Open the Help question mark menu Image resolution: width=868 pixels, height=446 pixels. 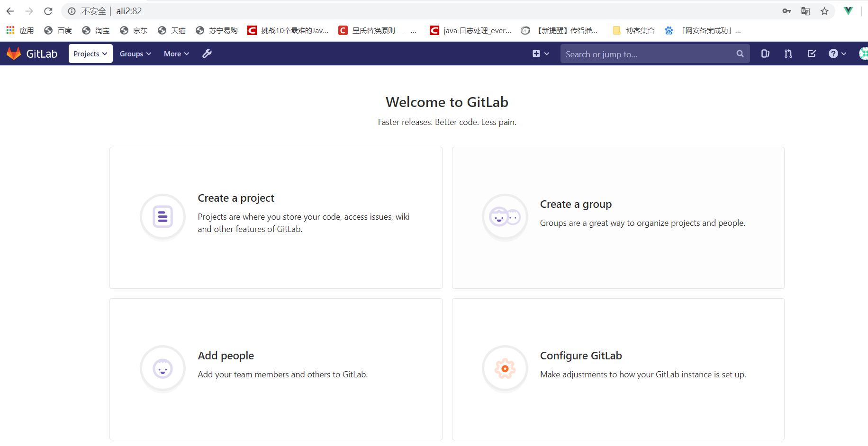point(837,54)
